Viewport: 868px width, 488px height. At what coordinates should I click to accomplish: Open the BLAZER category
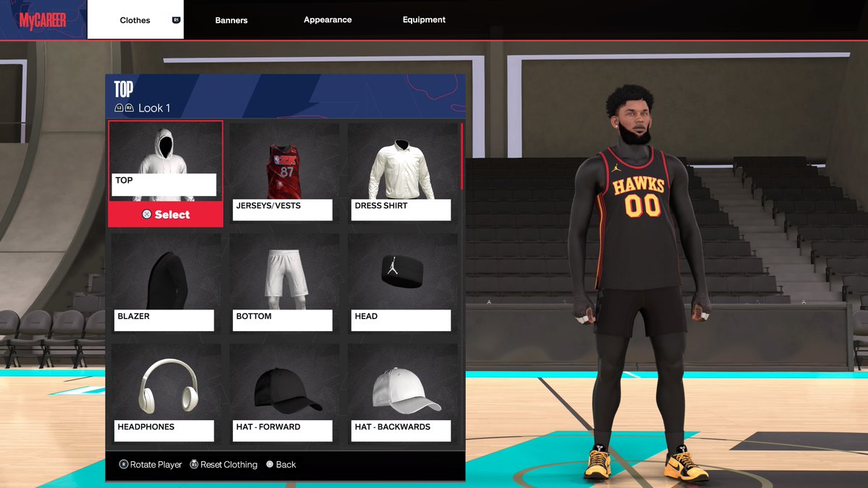(x=166, y=283)
